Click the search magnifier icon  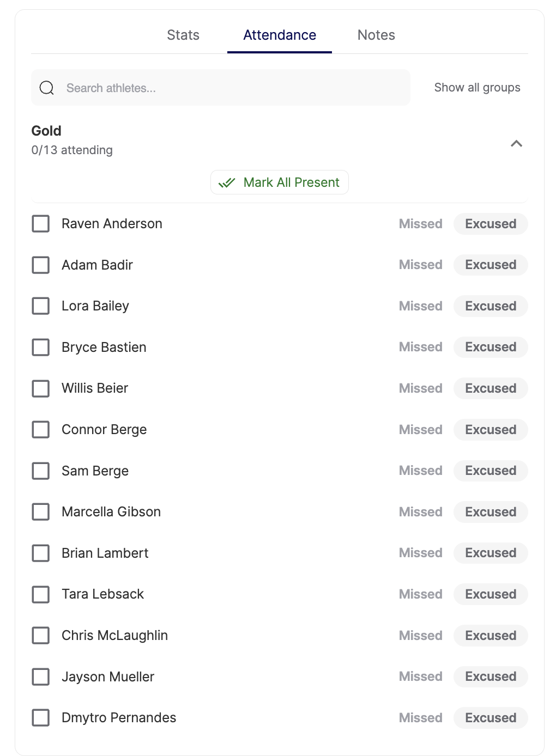tap(47, 88)
